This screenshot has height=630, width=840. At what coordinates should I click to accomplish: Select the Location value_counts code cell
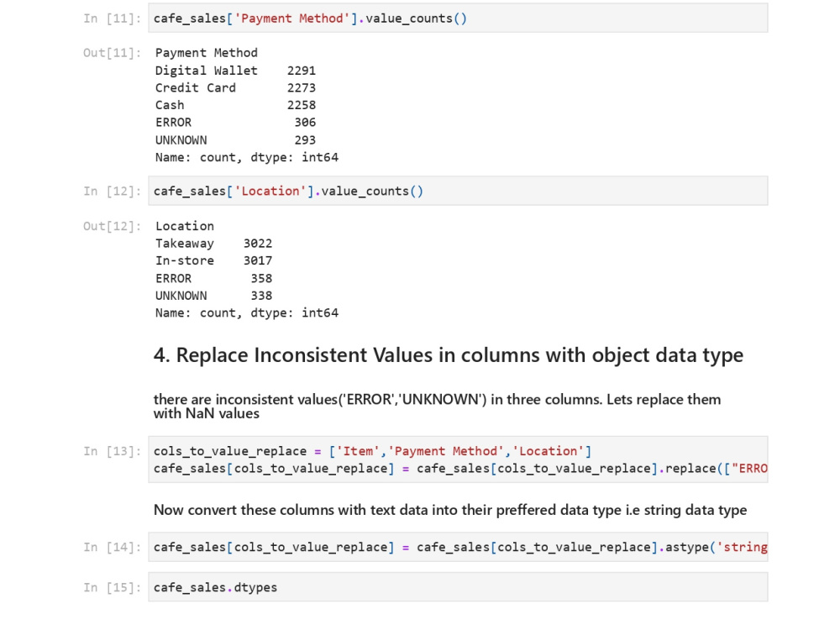[458, 191]
